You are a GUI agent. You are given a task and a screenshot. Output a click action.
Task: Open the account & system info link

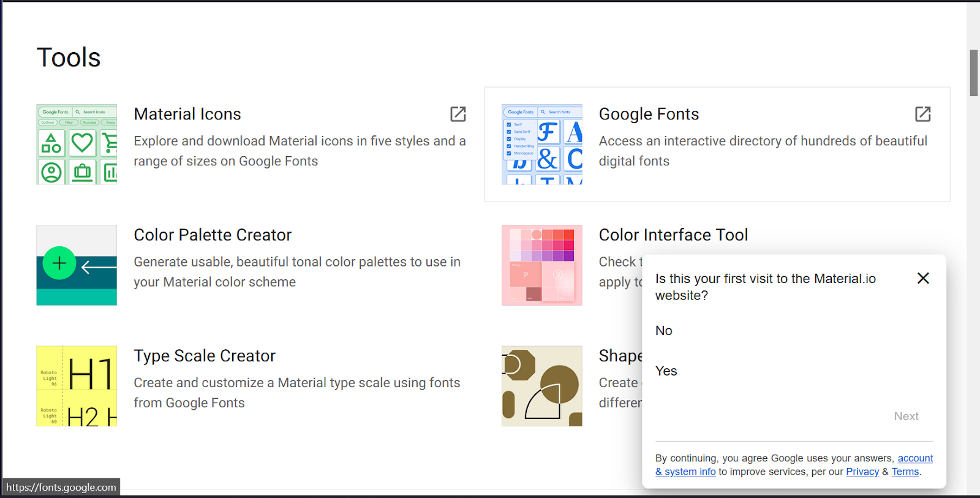tap(794, 465)
